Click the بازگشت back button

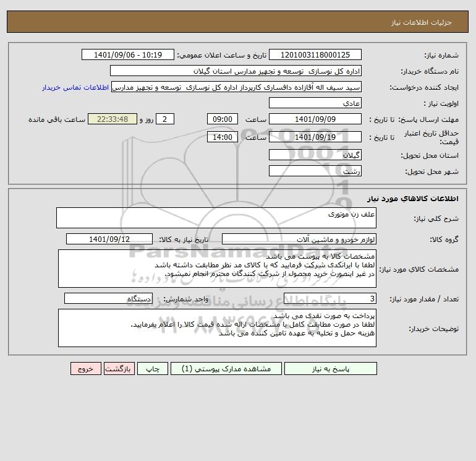point(119,369)
